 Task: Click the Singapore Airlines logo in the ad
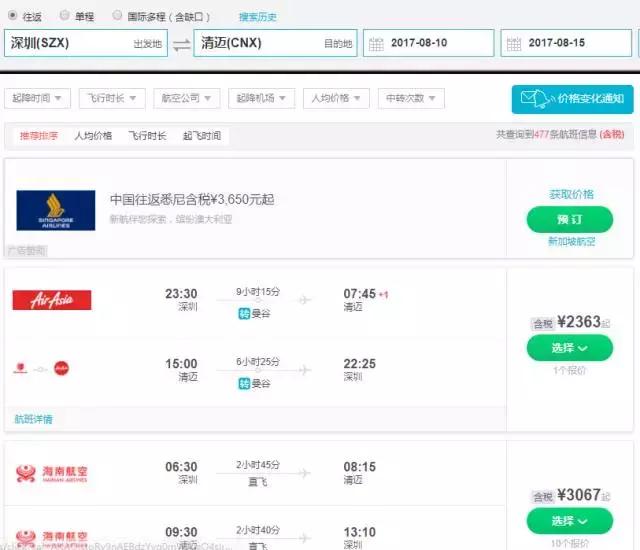coord(55,210)
